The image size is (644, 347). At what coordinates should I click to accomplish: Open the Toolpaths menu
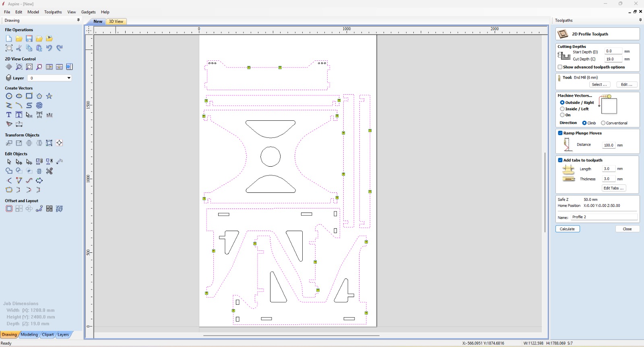[53, 12]
